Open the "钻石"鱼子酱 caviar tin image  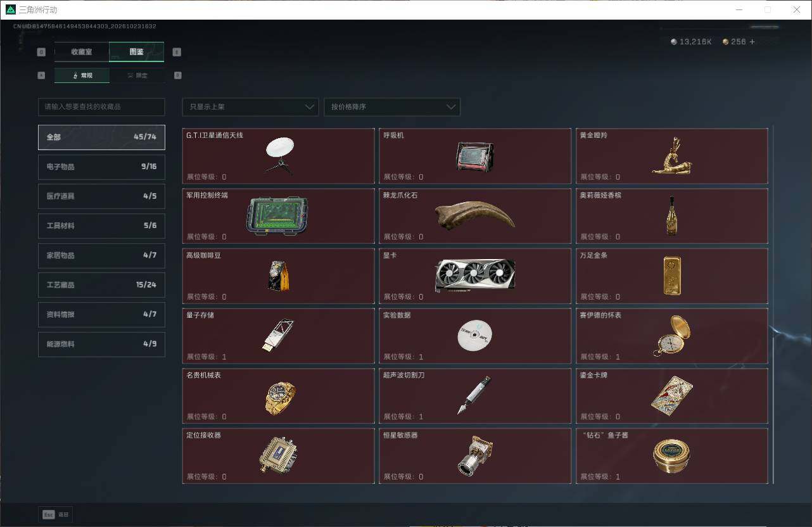click(671, 456)
